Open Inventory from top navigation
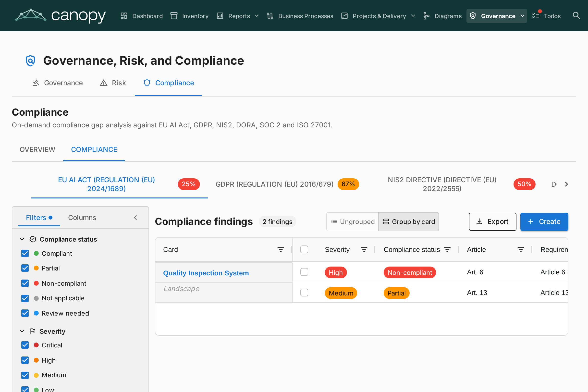The width and height of the screenshot is (588, 392). coord(189,16)
